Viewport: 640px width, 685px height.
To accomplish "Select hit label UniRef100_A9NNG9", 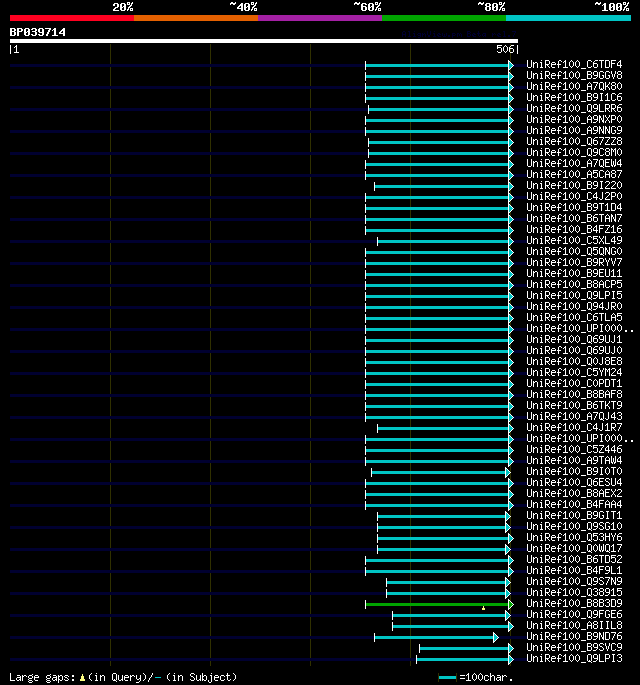I will tap(574, 131).
